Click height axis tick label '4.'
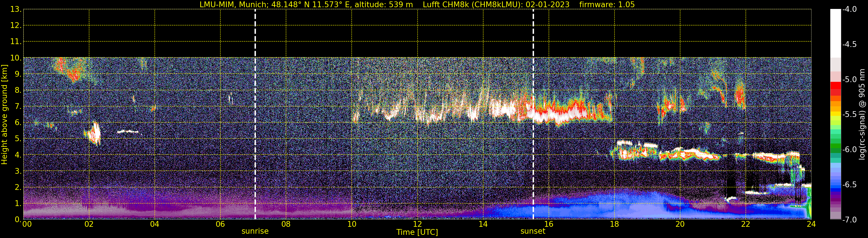The image size is (868, 238). point(18,155)
